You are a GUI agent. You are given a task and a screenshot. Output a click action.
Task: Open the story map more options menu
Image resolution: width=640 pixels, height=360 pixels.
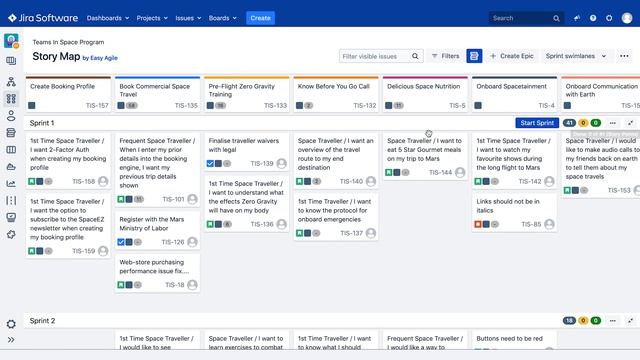(x=624, y=56)
